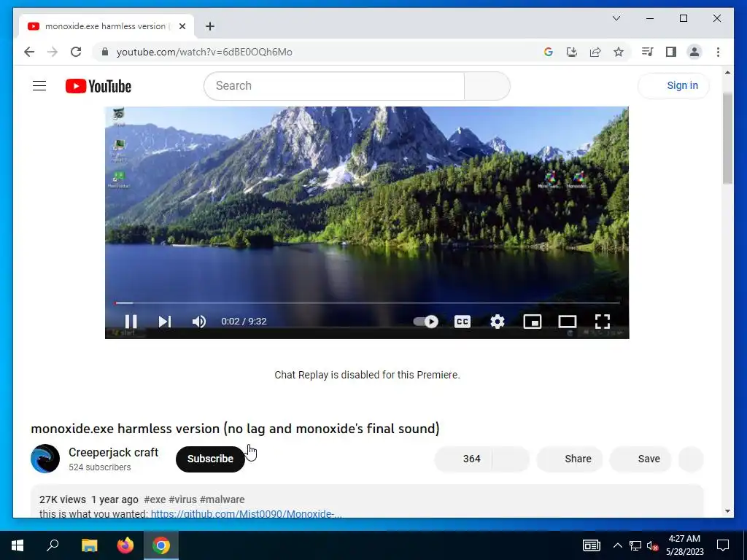Image resolution: width=747 pixels, height=560 pixels.
Task: Show hidden system tray icons
Action: (x=617, y=545)
